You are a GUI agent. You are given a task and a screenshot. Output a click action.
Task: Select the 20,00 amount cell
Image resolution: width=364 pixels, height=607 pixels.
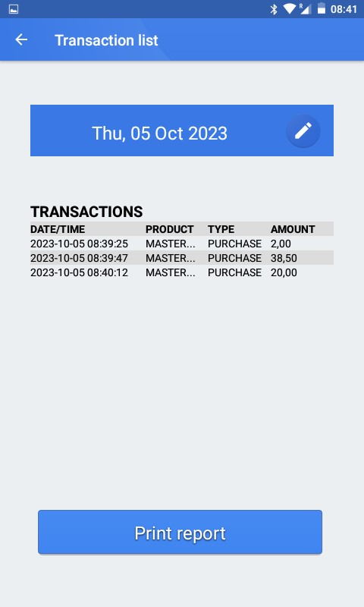[x=284, y=272]
